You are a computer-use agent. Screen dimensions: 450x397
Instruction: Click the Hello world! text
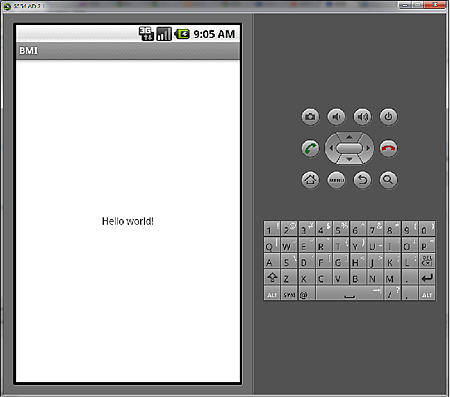128,221
